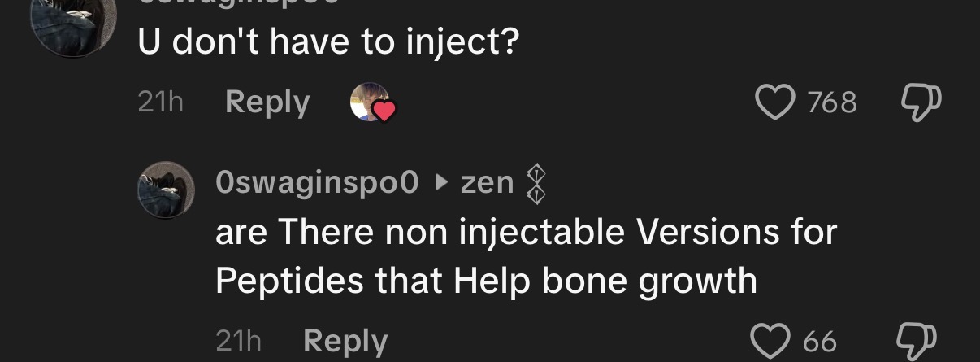The width and height of the screenshot is (980, 362).
Task: Click the 21h timestamp on the top comment
Action: pyautogui.click(x=161, y=102)
